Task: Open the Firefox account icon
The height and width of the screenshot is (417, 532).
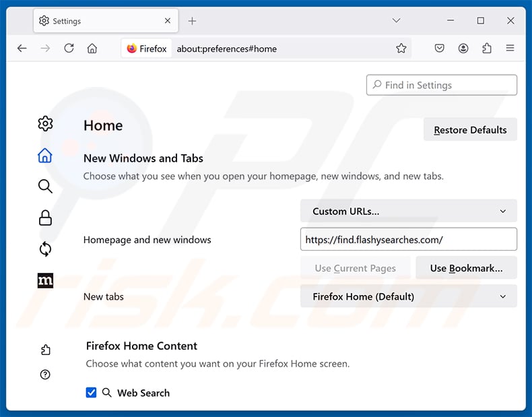Action: click(x=463, y=49)
